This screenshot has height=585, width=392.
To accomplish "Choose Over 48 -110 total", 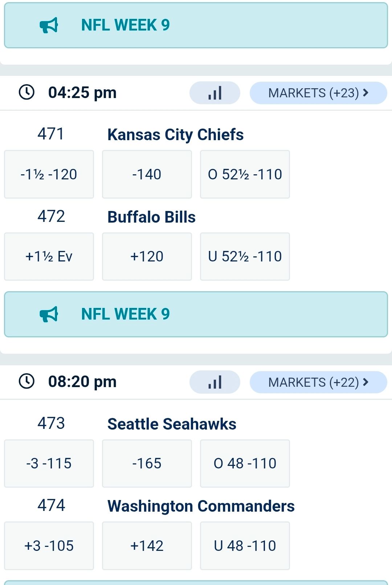I will click(245, 463).
